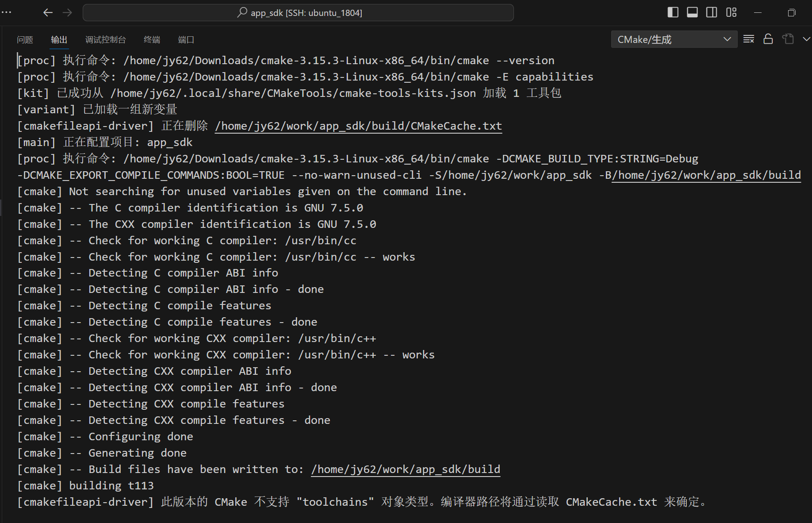
Task: Click the back navigation arrow
Action: coord(48,12)
